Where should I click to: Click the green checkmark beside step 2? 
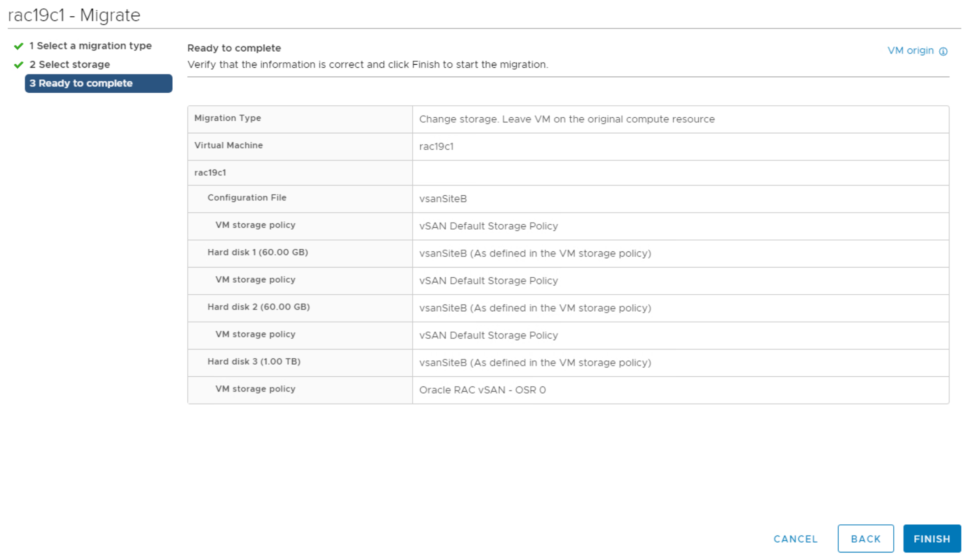click(19, 65)
